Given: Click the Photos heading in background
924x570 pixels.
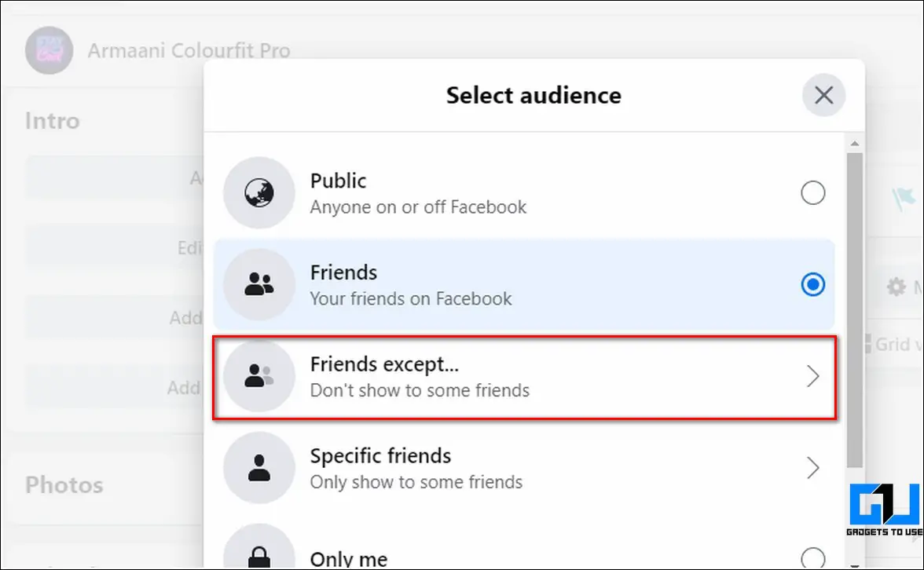Looking at the screenshot, I should tap(64, 485).
